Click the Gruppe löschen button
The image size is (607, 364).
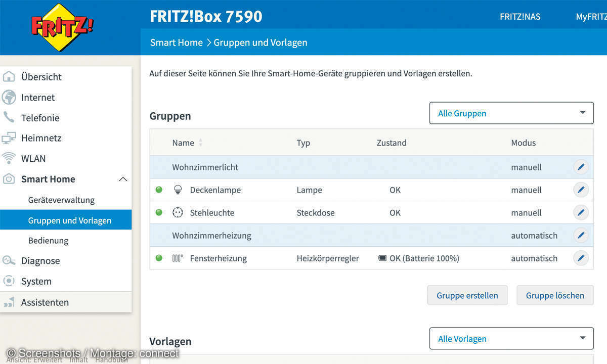(555, 295)
